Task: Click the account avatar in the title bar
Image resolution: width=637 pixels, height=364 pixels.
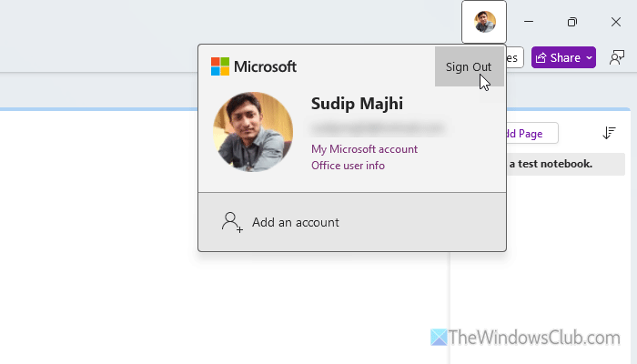Action: coord(484,22)
